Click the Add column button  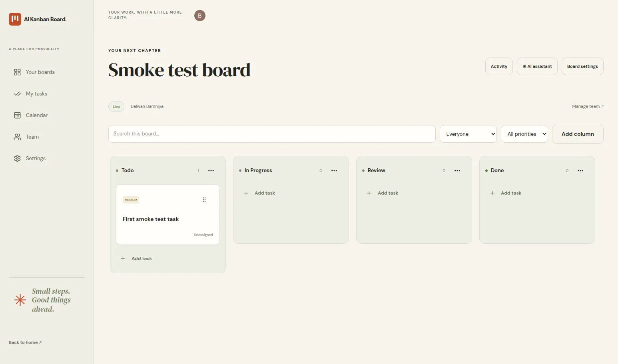point(578,134)
